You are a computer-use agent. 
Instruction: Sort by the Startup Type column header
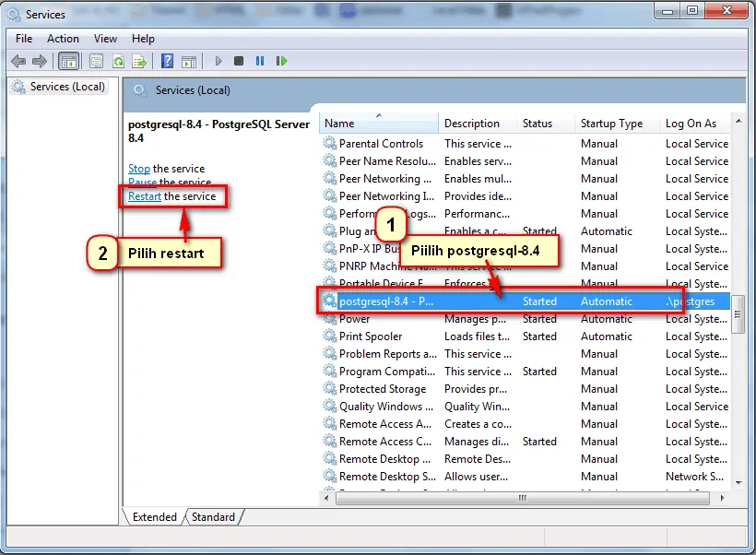[x=617, y=124]
